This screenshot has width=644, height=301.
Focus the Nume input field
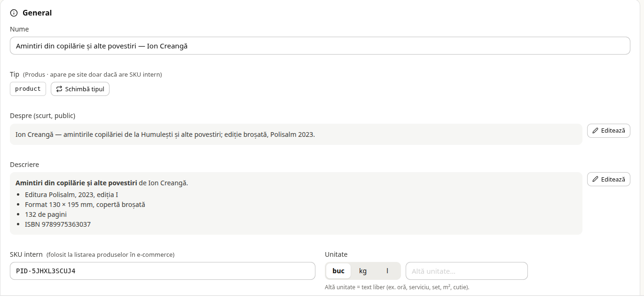(320, 46)
